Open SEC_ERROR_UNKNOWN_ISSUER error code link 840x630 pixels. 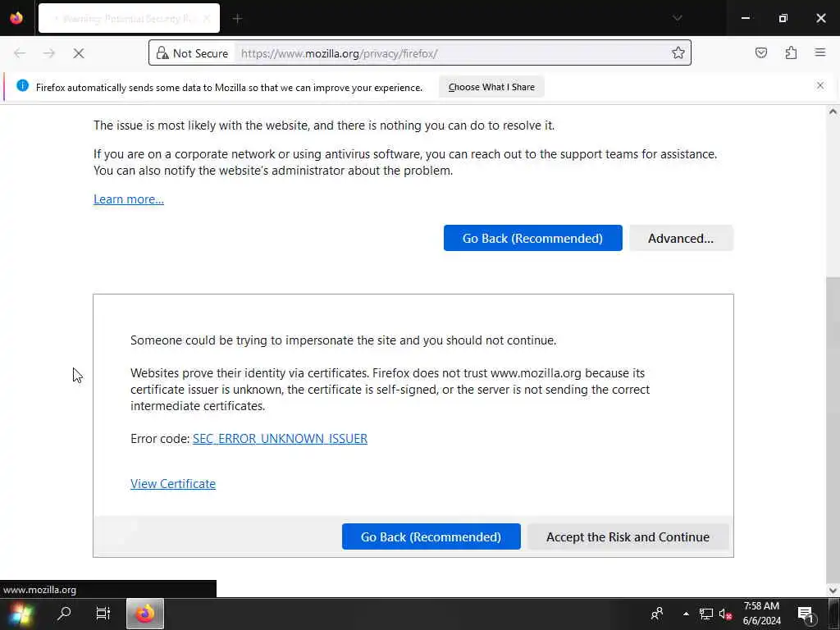pos(281,439)
